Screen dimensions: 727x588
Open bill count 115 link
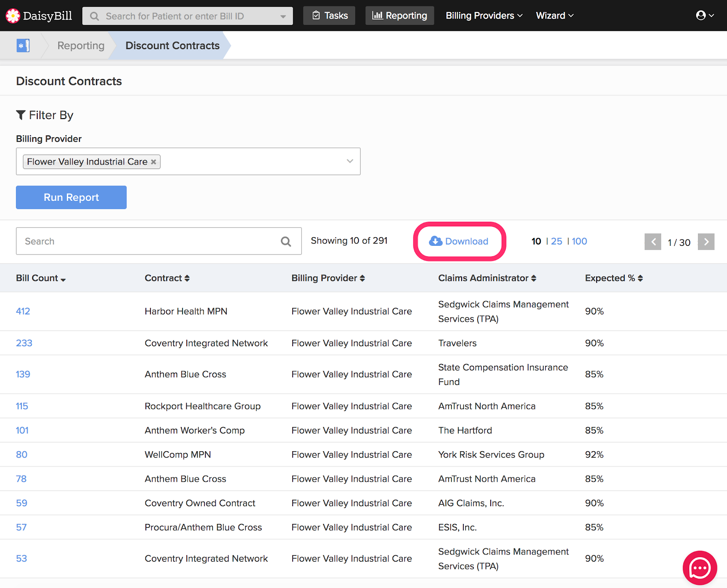[22, 406]
